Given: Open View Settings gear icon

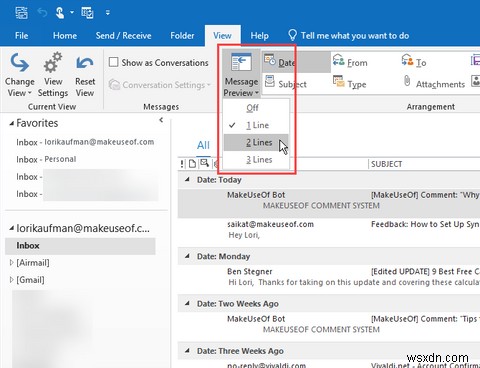Looking at the screenshot, I should (53, 74).
